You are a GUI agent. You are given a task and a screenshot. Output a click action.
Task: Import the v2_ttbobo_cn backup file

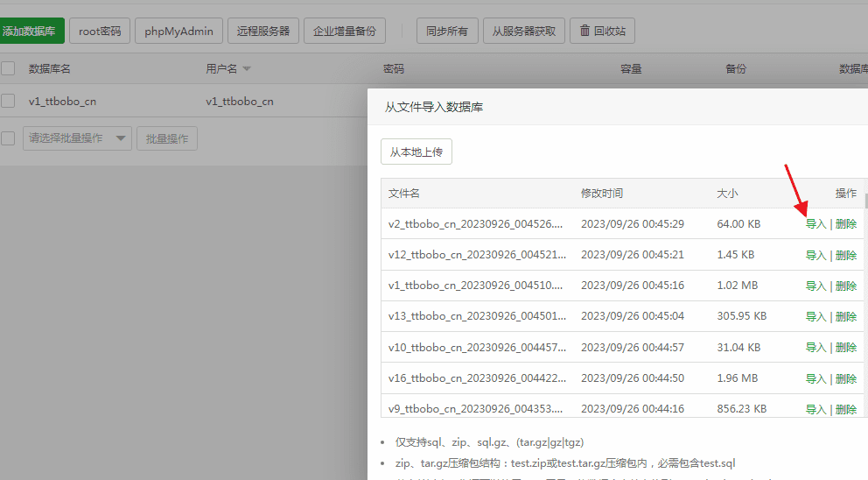point(815,224)
